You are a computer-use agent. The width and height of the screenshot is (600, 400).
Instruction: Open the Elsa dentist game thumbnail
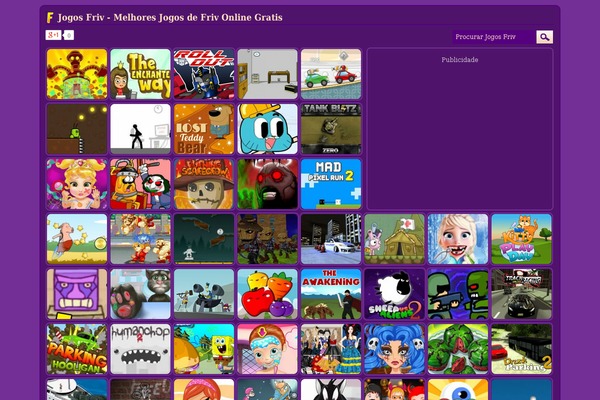click(x=458, y=239)
